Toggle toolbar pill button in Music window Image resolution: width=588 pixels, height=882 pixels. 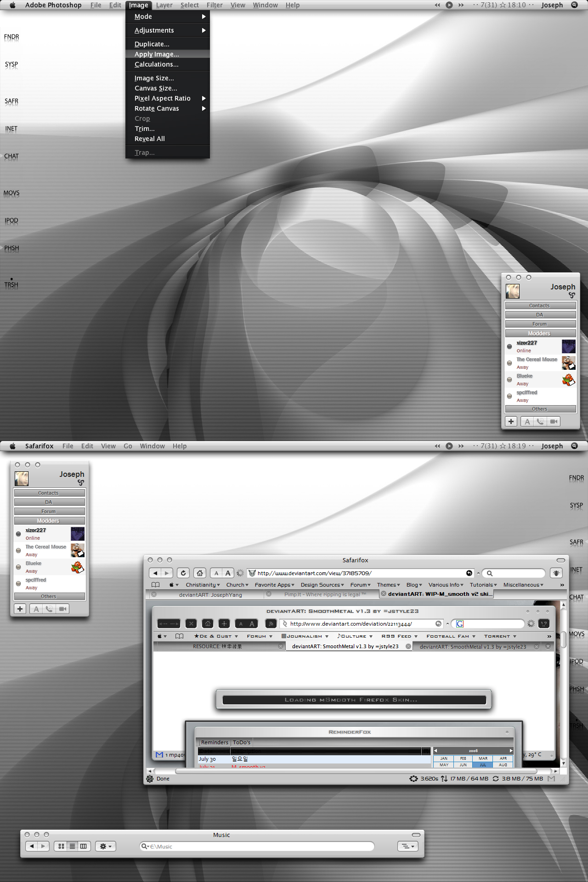pos(416,835)
